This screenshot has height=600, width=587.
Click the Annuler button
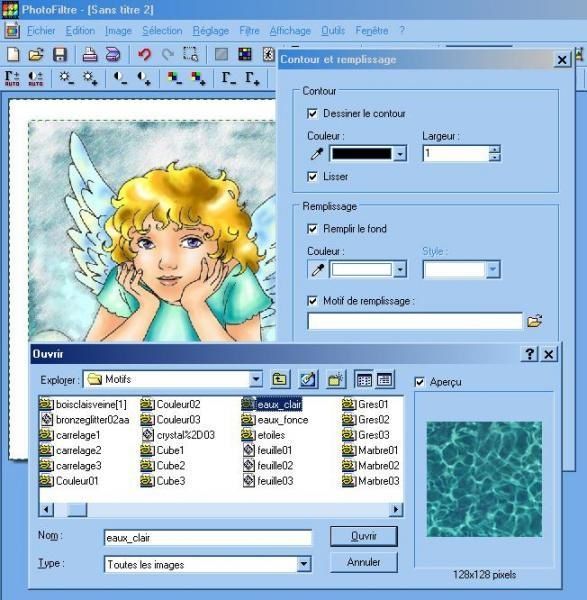pyautogui.click(x=364, y=562)
